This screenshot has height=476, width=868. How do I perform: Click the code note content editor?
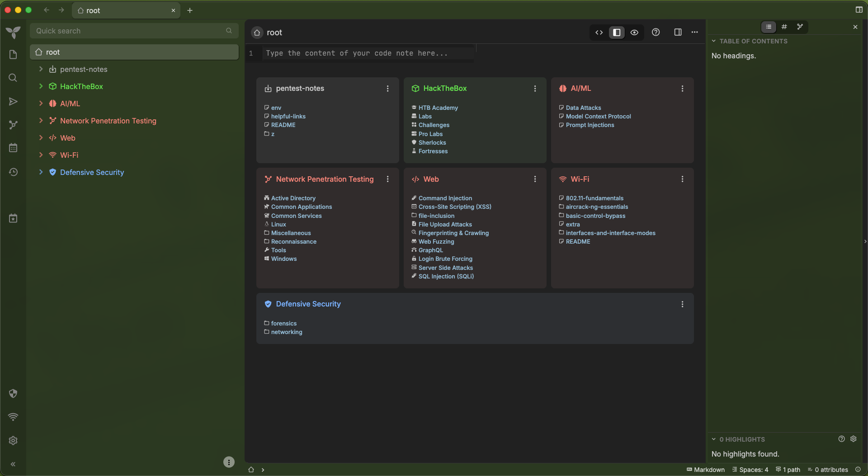pyautogui.click(x=368, y=53)
